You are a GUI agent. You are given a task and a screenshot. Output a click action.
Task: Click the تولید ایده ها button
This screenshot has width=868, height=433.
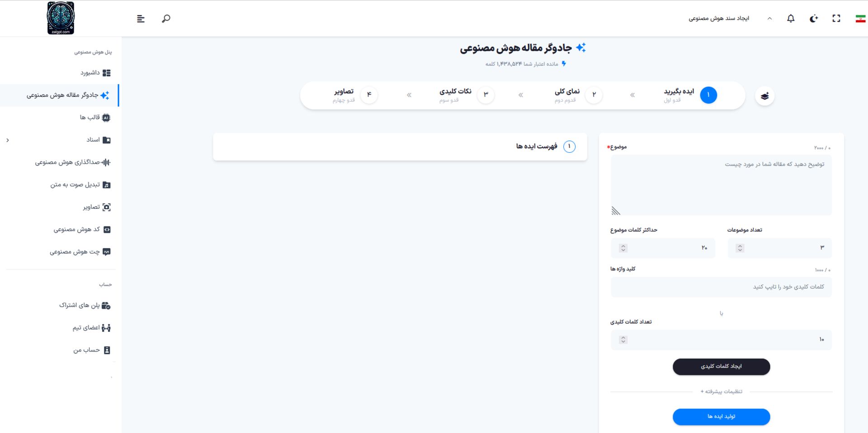[x=721, y=417]
